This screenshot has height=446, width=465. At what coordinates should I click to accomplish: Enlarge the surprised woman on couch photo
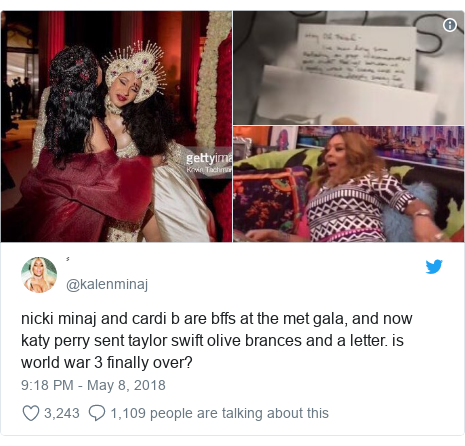coord(348,184)
